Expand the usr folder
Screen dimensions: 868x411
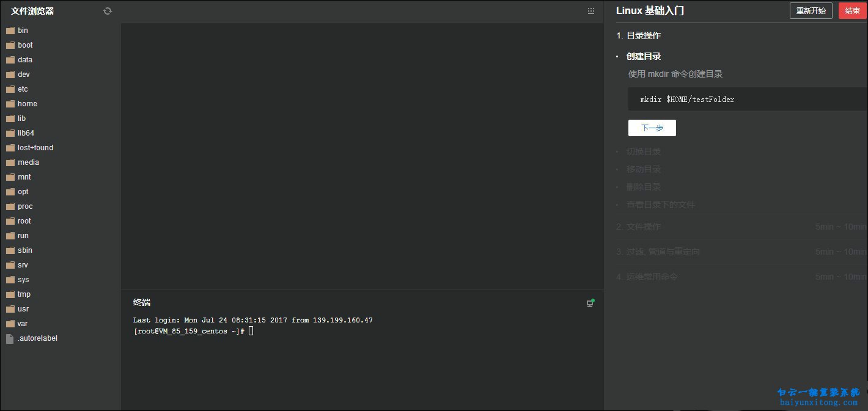(23, 309)
